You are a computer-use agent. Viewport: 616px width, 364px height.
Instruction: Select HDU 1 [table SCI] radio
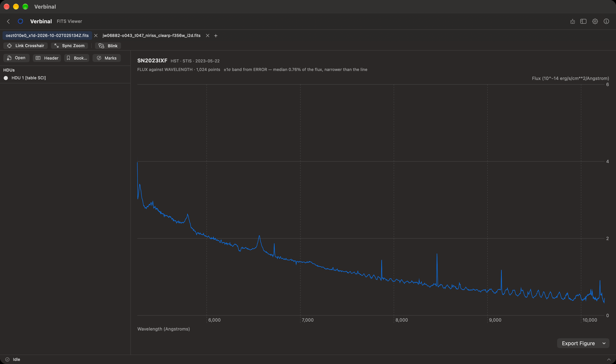click(x=6, y=78)
